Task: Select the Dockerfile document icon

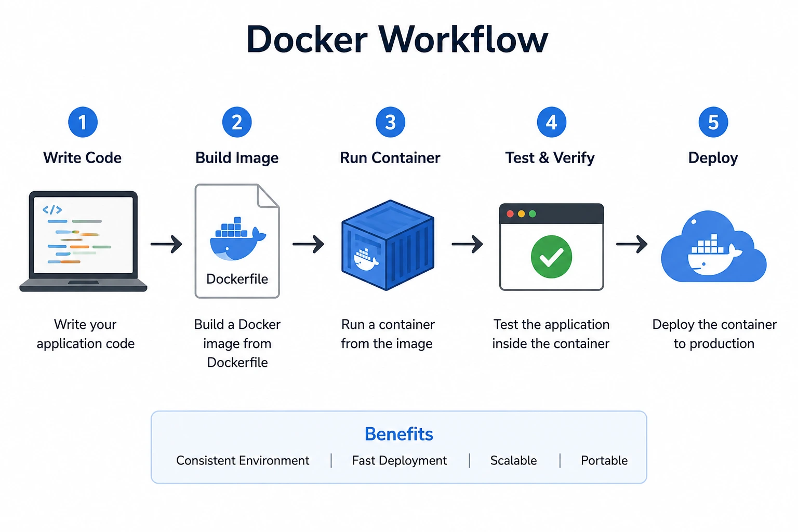Action: pos(237,241)
